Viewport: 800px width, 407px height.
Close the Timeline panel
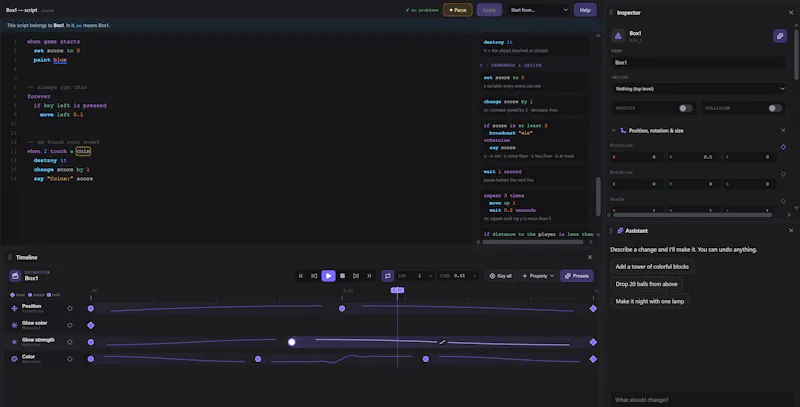point(590,258)
